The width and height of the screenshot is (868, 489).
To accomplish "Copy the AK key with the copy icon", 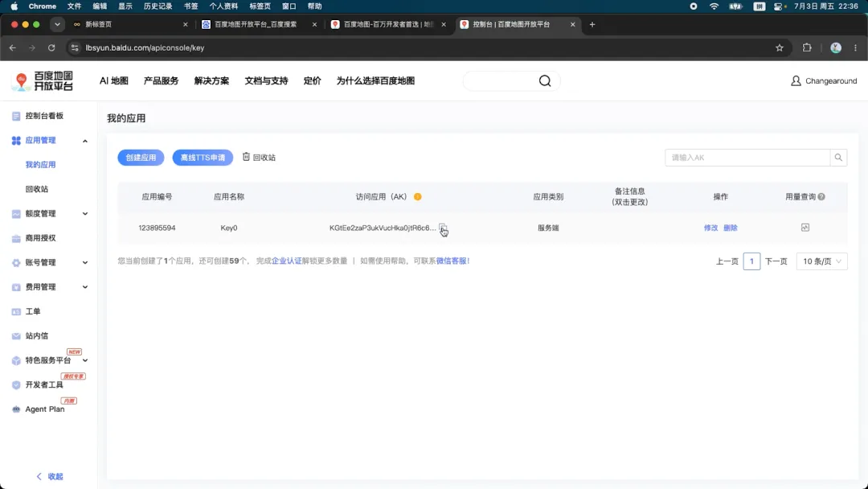I will coord(442,227).
